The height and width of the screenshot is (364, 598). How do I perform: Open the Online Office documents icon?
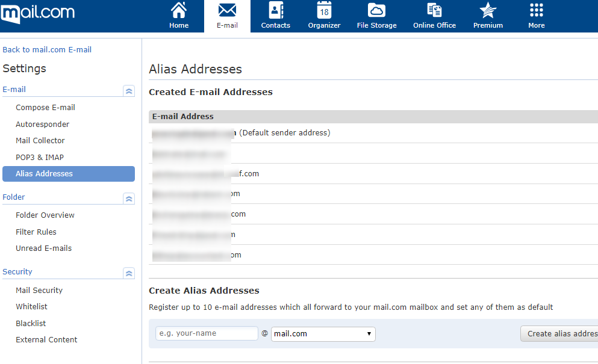434,10
